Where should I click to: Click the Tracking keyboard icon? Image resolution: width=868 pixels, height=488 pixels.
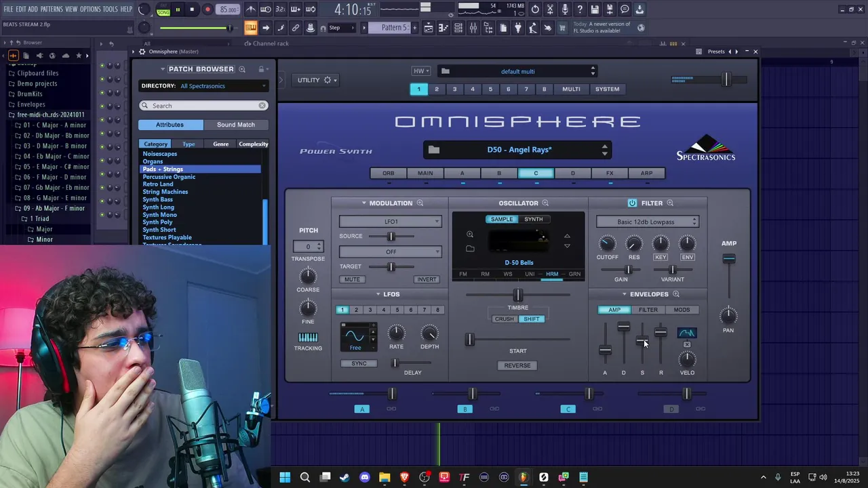308,338
